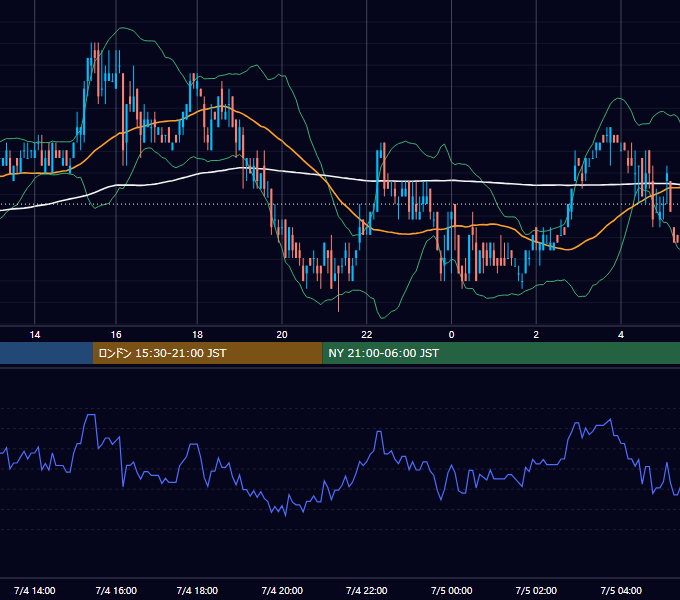680x600 pixels.
Task: Click the 18 hour axis label
Action: tap(197, 335)
